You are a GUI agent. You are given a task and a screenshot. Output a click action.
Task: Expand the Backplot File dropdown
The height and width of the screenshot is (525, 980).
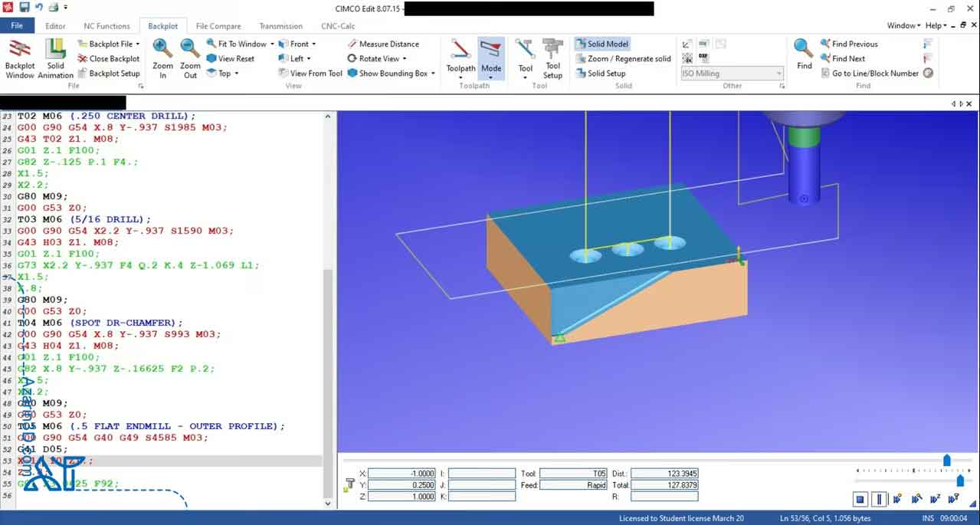138,44
